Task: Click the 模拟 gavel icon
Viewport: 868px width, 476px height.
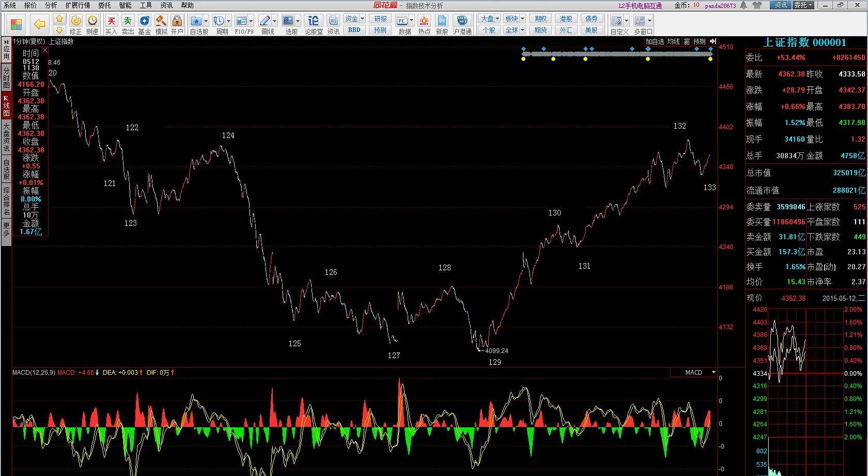Action: [x=161, y=21]
